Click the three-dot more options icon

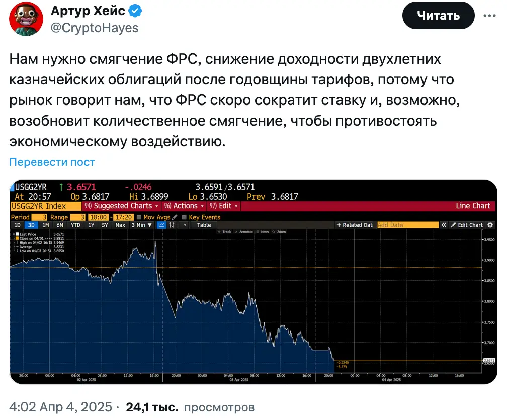[x=489, y=16]
